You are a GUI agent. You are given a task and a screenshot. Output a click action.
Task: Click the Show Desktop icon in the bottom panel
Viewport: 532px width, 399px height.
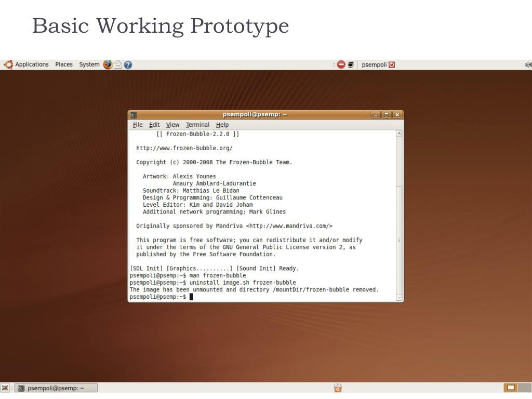pos(5,388)
